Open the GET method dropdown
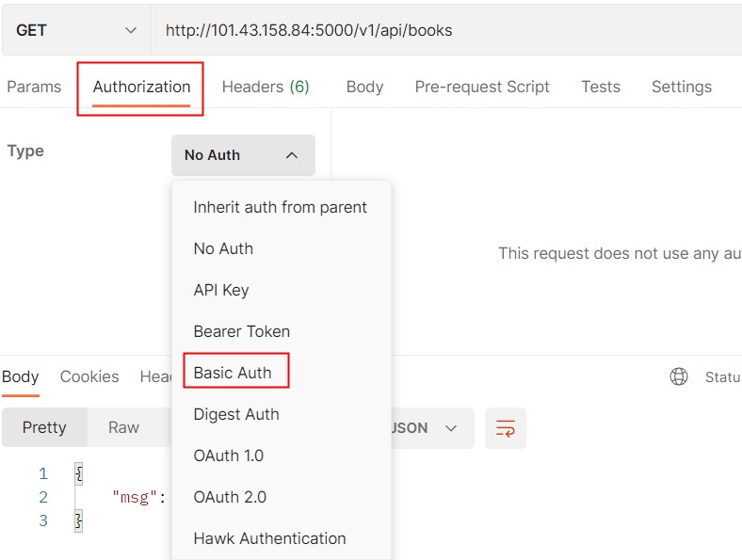742x560 pixels. coord(75,30)
